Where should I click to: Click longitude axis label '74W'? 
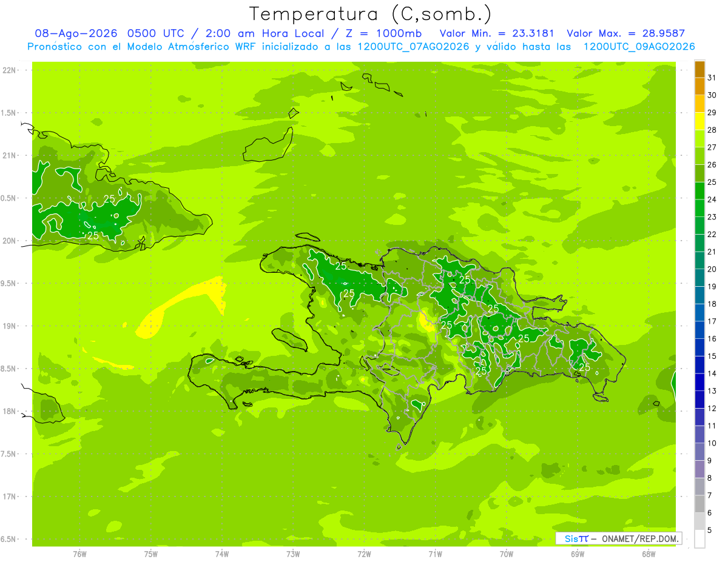point(221,554)
